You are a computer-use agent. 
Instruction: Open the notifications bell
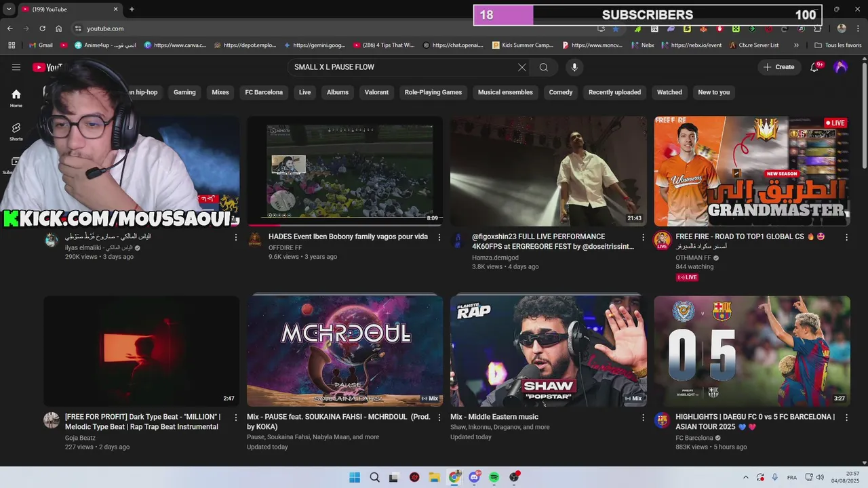815,67
